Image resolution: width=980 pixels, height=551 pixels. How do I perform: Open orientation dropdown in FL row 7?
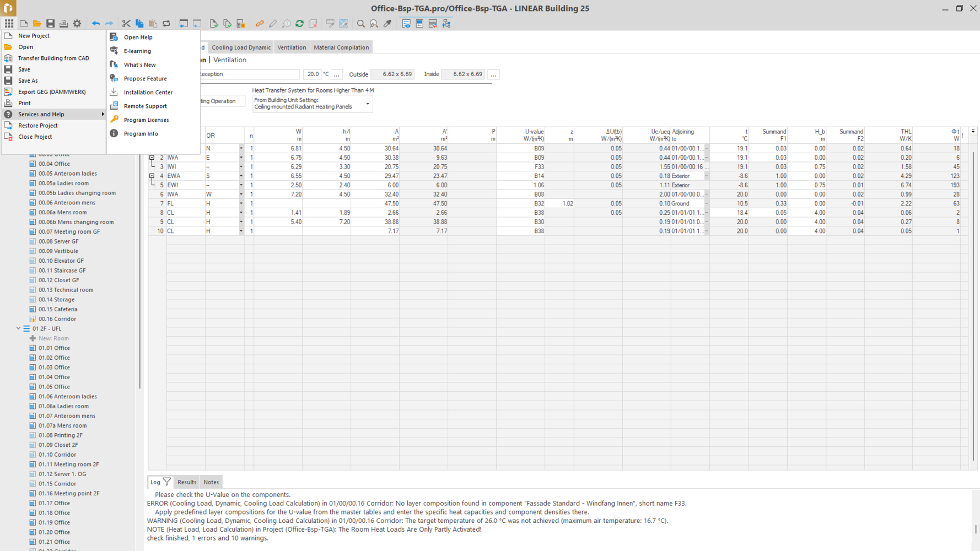coord(241,203)
